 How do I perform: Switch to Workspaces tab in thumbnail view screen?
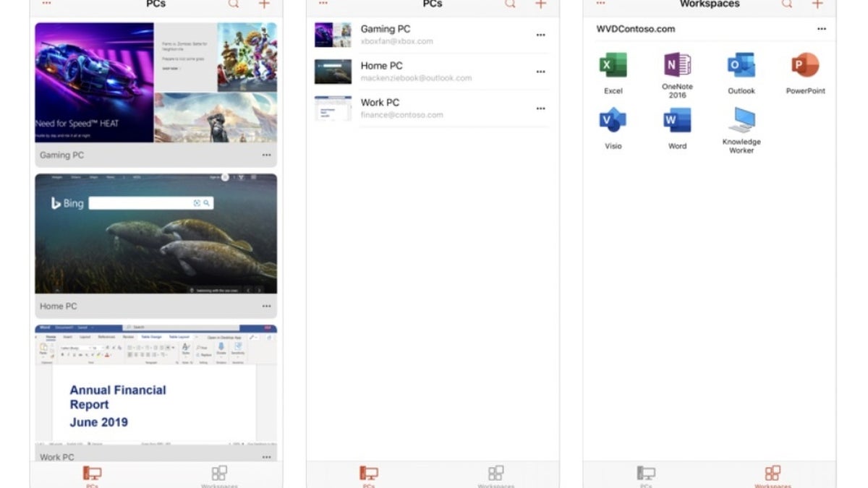click(x=219, y=476)
